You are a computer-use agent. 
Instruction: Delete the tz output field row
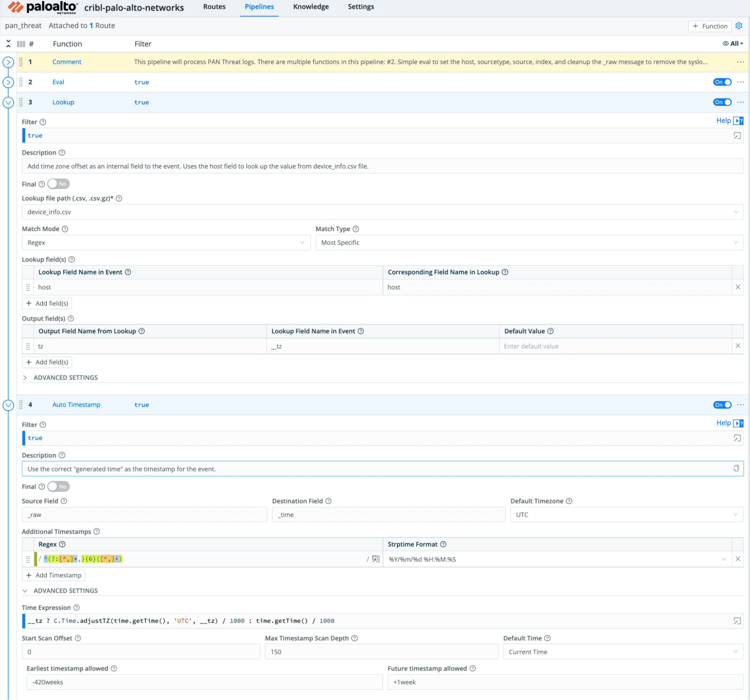point(738,346)
